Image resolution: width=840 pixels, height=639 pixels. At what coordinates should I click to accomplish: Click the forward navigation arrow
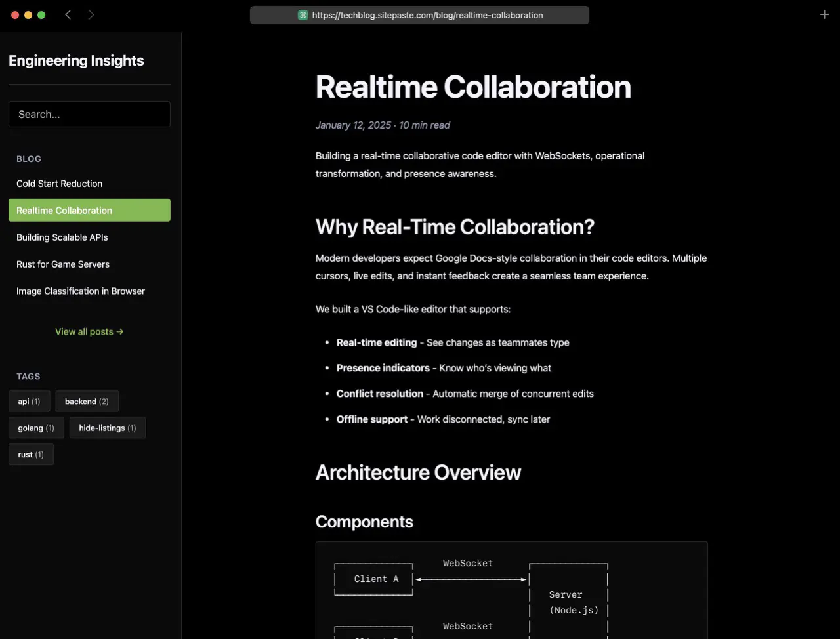point(91,14)
